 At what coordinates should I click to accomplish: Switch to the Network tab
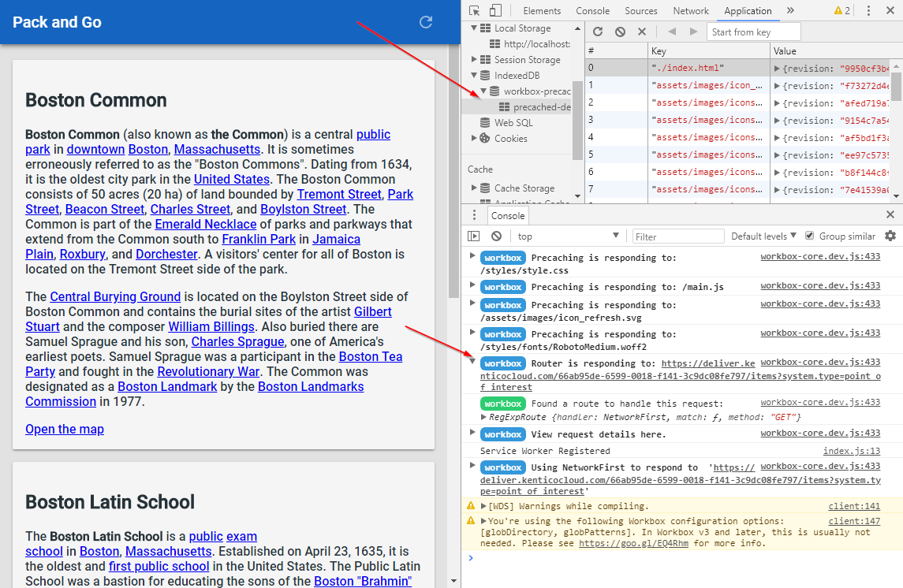[691, 11]
